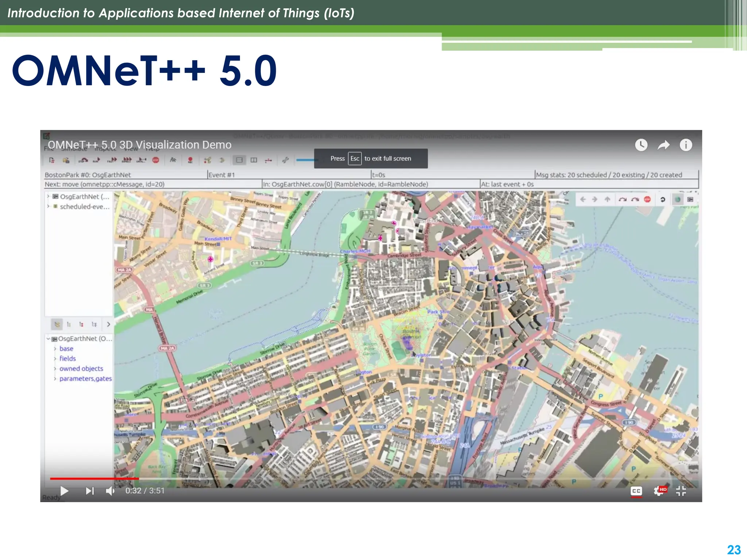Image resolution: width=747 pixels, height=560 pixels.
Task: Click the Set Up Configuration toolbar icon
Action: point(52,160)
